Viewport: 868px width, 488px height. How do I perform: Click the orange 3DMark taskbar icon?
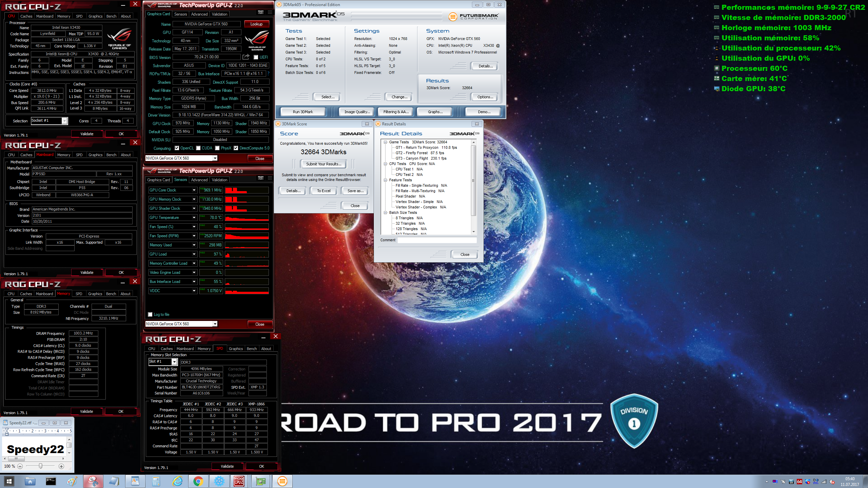point(282,481)
